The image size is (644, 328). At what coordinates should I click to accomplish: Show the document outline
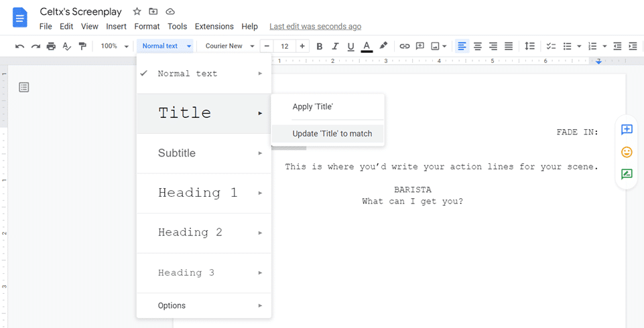[24, 87]
